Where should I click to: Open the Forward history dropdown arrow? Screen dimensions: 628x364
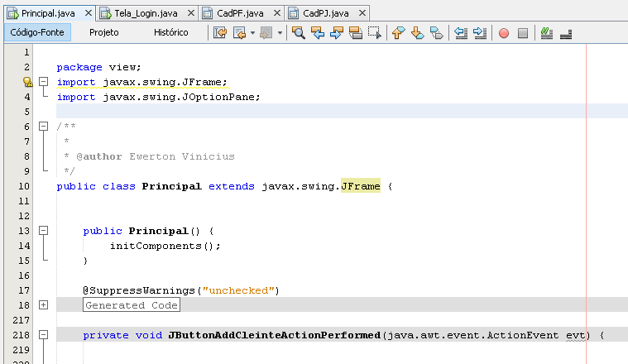tap(280, 33)
